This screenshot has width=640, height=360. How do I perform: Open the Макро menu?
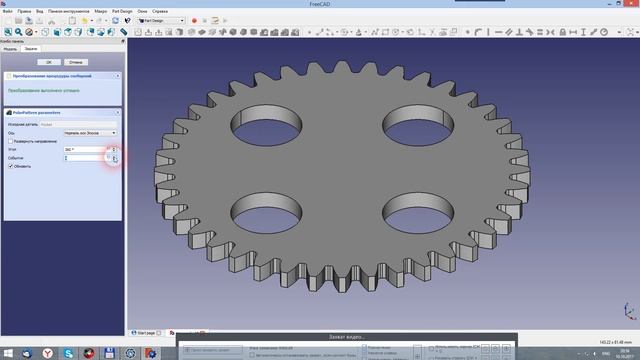100,11
